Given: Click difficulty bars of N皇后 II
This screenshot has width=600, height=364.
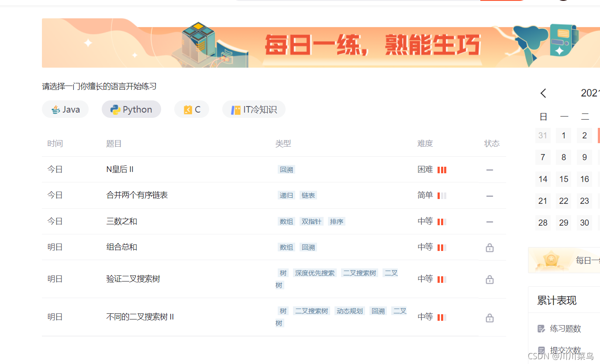Looking at the screenshot, I should 442,170.
